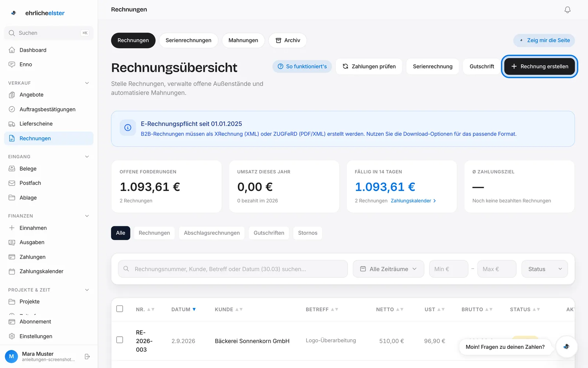Viewport: 588px width, 368px height.
Task: Collapse the FINANZEN sidebar section
Action: [87, 216]
